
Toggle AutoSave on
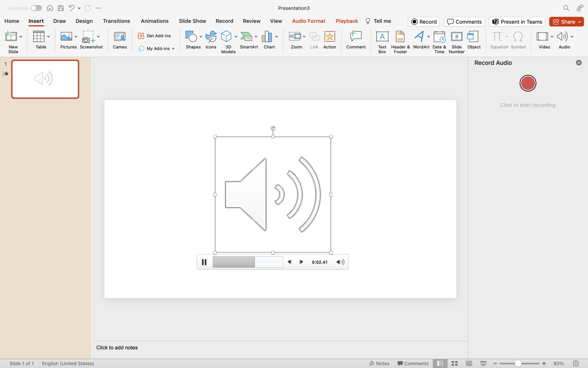36,8
